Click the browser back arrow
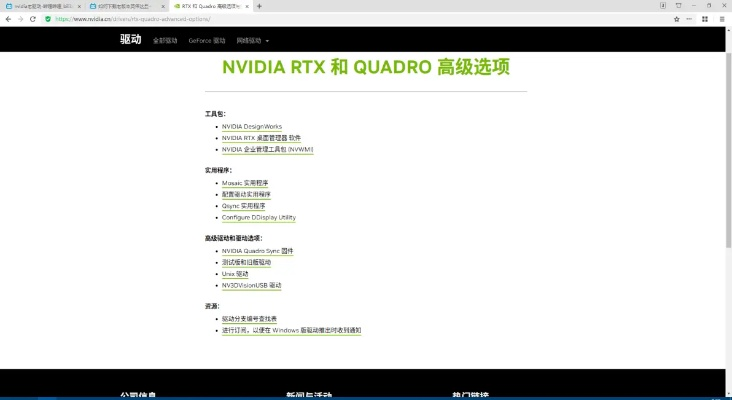732x400 pixels. click(8, 18)
